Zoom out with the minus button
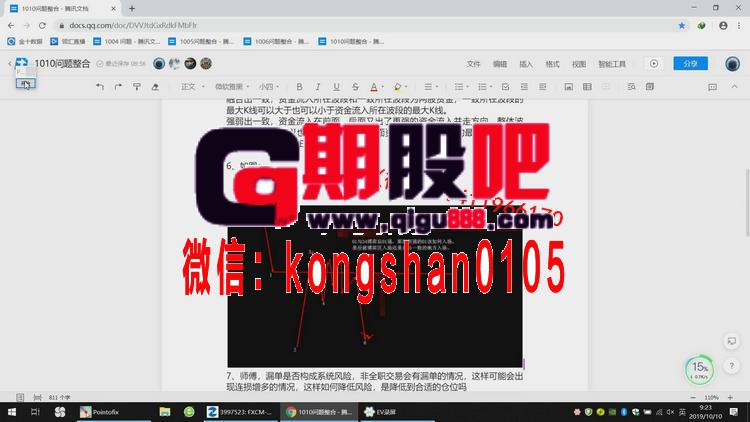 point(693,398)
